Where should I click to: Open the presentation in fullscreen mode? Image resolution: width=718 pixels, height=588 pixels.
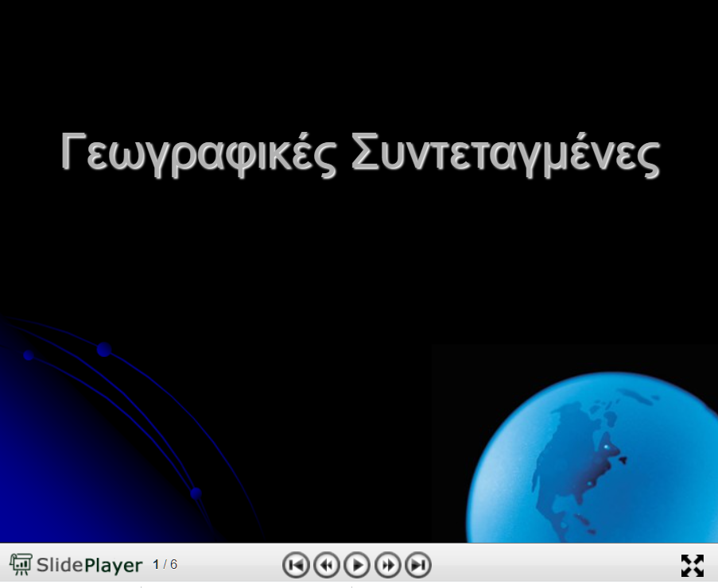tap(693, 566)
